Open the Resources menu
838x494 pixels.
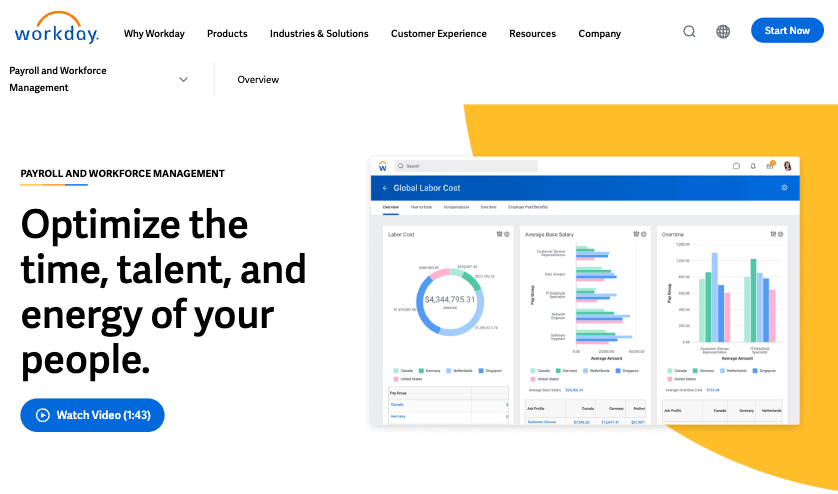[532, 34]
